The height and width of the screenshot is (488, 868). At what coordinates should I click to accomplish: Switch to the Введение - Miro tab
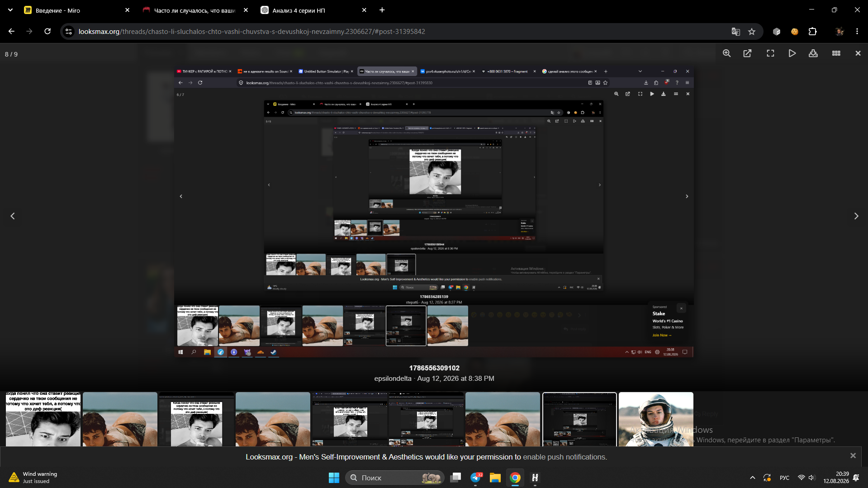point(77,10)
